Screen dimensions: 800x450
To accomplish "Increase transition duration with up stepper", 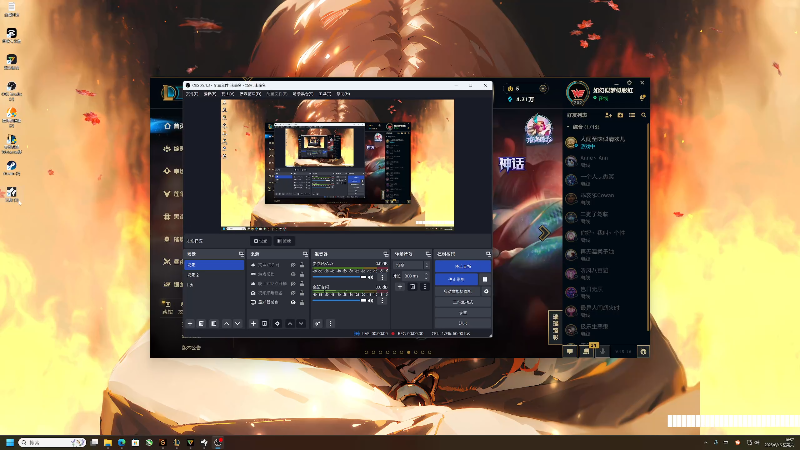I will 426,273.
